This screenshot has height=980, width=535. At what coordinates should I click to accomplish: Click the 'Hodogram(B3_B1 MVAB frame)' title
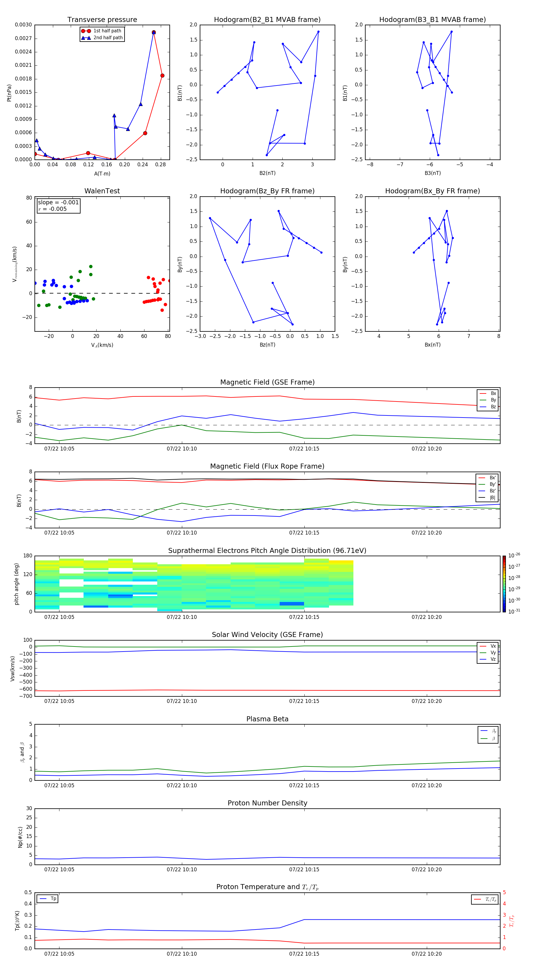(x=432, y=19)
